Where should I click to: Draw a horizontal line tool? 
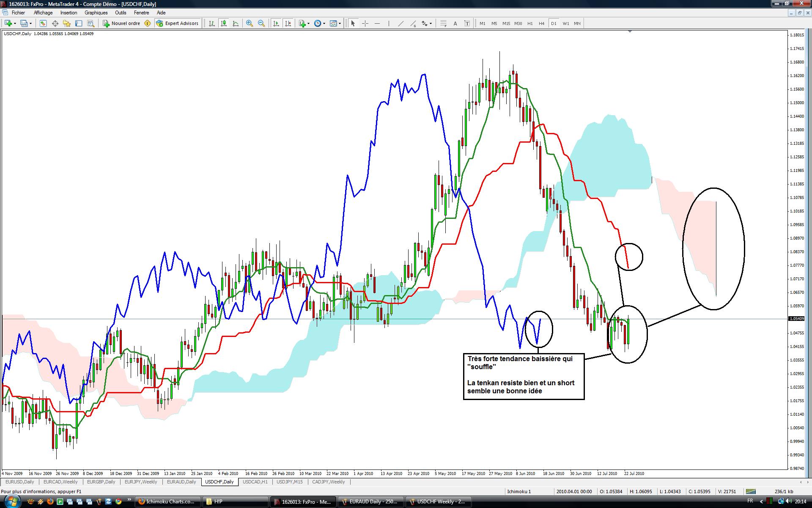pyautogui.click(x=377, y=24)
